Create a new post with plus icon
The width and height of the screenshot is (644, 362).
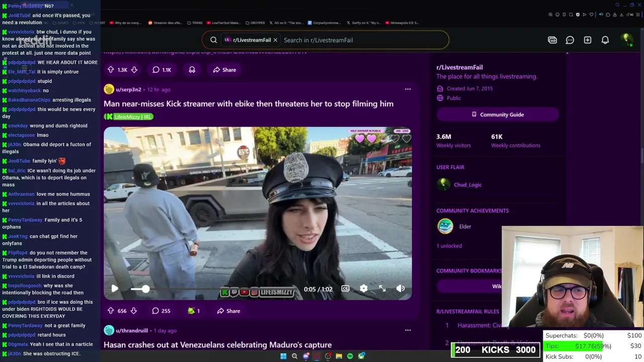(x=588, y=40)
